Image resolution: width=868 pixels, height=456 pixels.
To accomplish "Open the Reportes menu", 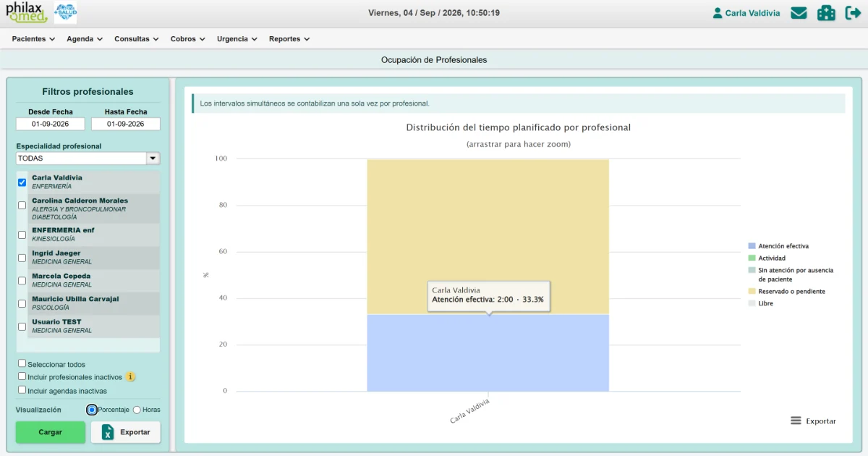I will (x=289, y=39).
